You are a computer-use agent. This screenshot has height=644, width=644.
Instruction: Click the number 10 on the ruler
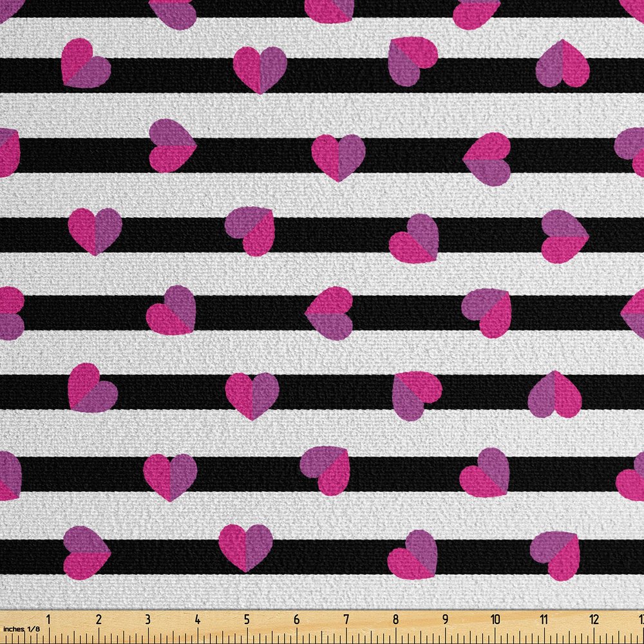[495, 620]
